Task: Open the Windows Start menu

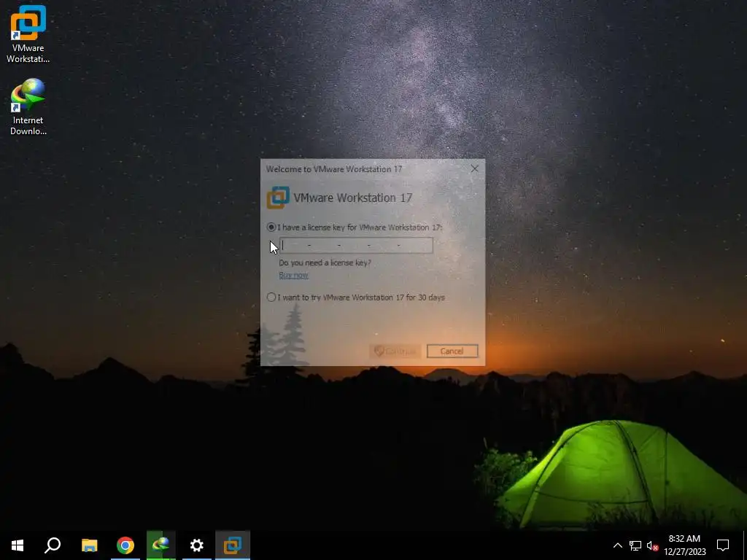Action: (x=18, y=545)
